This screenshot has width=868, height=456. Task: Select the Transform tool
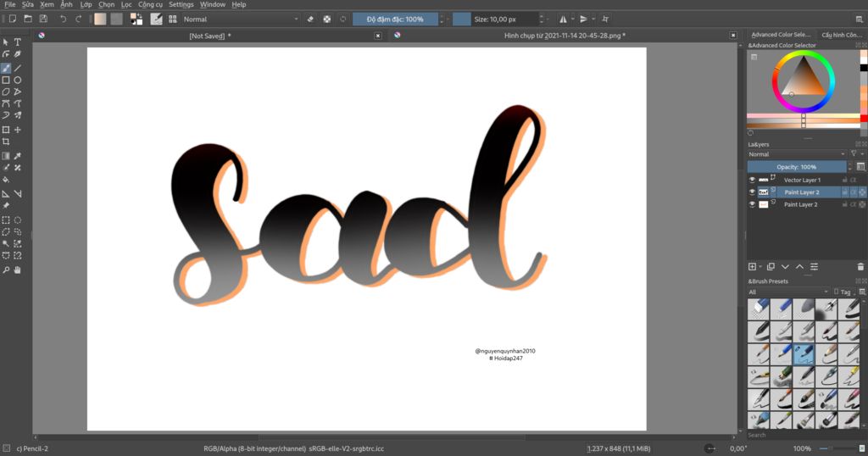click(x=6, y=130)
